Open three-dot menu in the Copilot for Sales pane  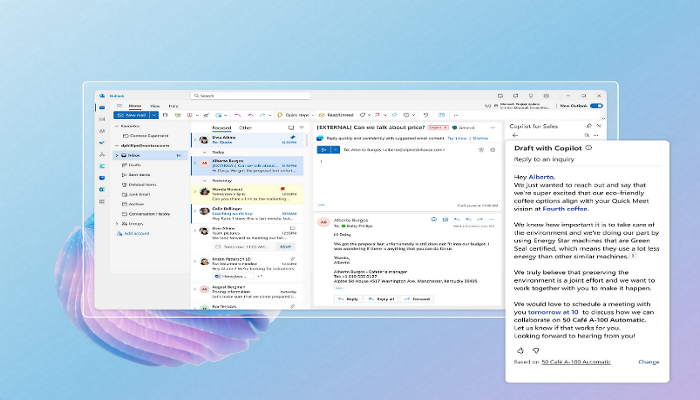click(596, 135)
